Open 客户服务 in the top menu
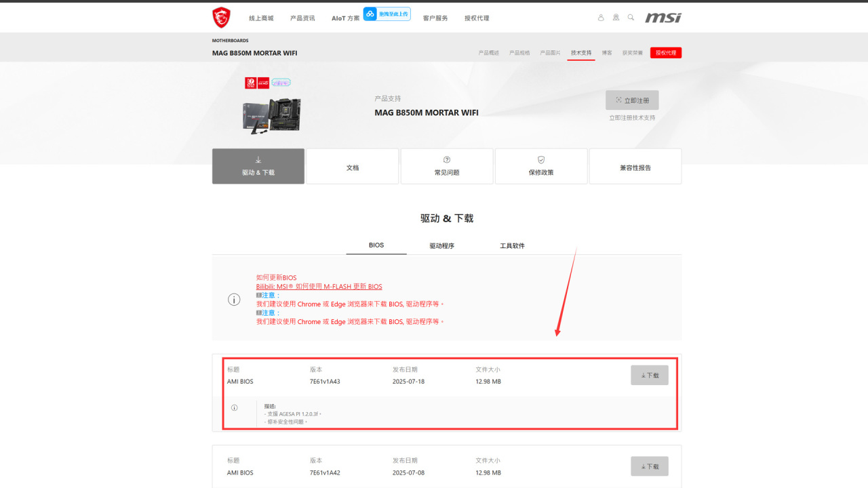The image size is (868, 488). [435, 18]
